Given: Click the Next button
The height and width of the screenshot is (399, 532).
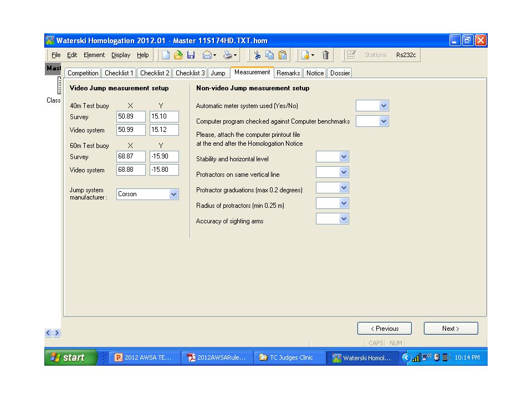Looking at the screenshot, I should point(451,329).
